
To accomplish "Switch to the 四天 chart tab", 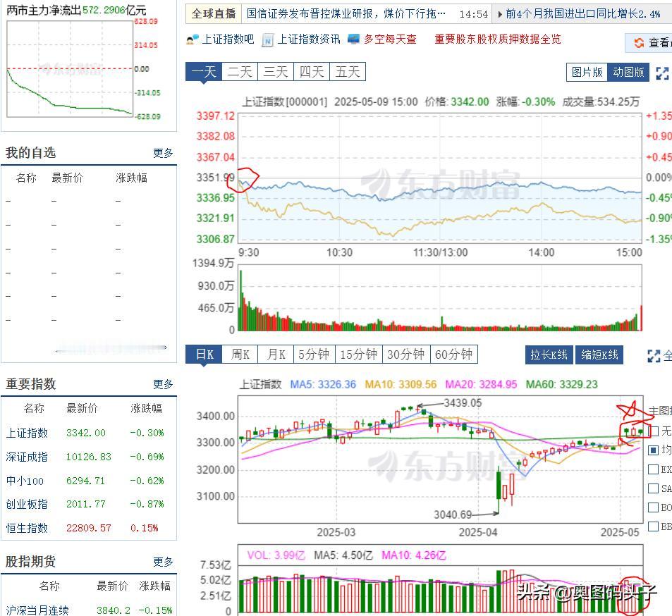I will pyautogui.click(x=312, y=72).
